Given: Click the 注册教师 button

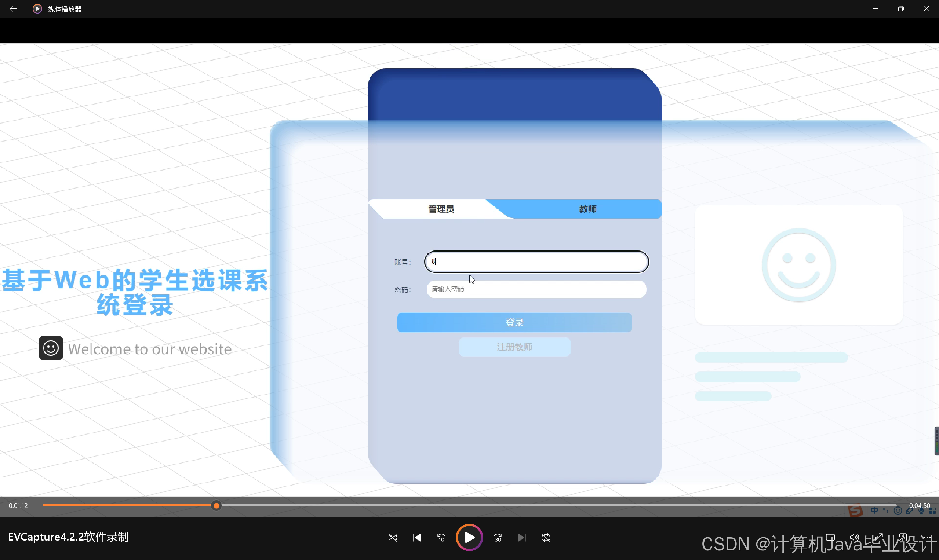Looking at the screenshot, I should tap(514, 347).
